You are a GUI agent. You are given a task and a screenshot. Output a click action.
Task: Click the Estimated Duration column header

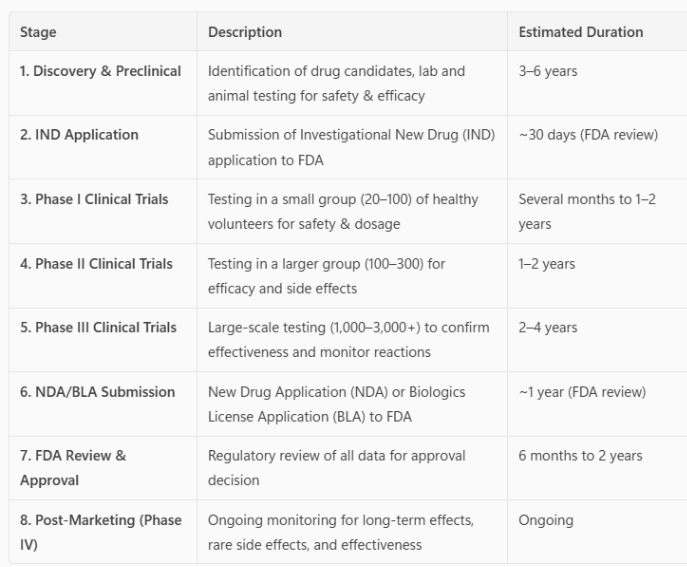click(x=580, y=32)
